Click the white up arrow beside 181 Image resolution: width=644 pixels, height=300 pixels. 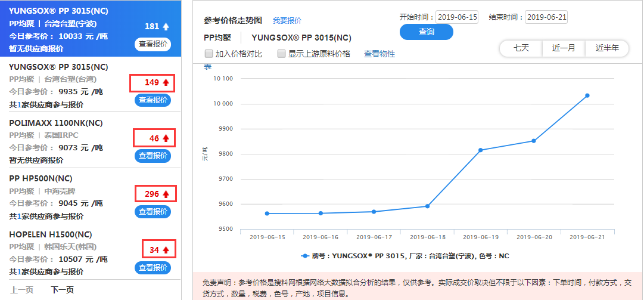click(166, 26)
